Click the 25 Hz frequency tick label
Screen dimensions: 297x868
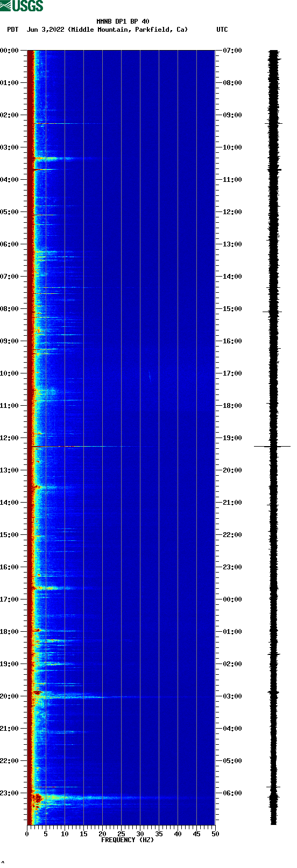pyautogui.click(x=121, y=834)
